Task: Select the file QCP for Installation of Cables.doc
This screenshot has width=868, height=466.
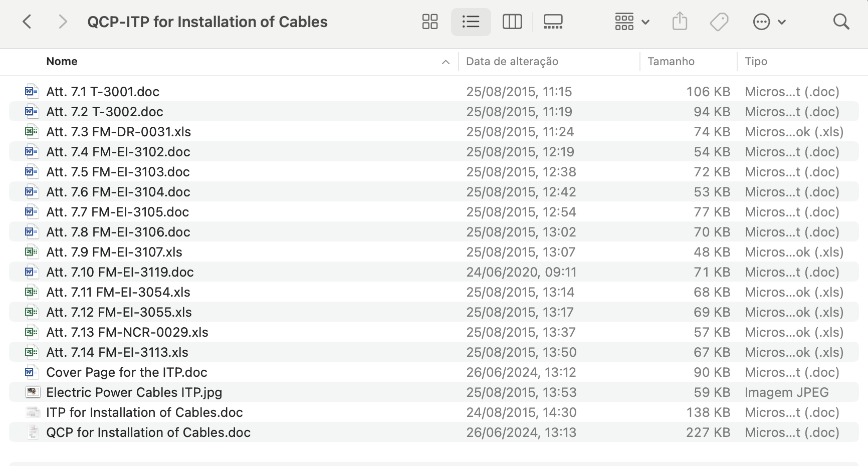Action: tap(148, 432)
